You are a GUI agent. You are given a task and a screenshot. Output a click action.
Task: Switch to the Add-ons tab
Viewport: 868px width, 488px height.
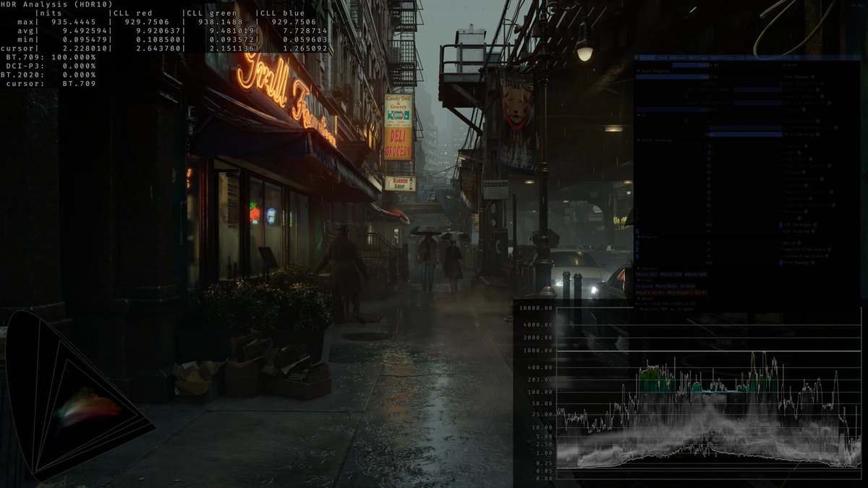[x=678, y=57]
